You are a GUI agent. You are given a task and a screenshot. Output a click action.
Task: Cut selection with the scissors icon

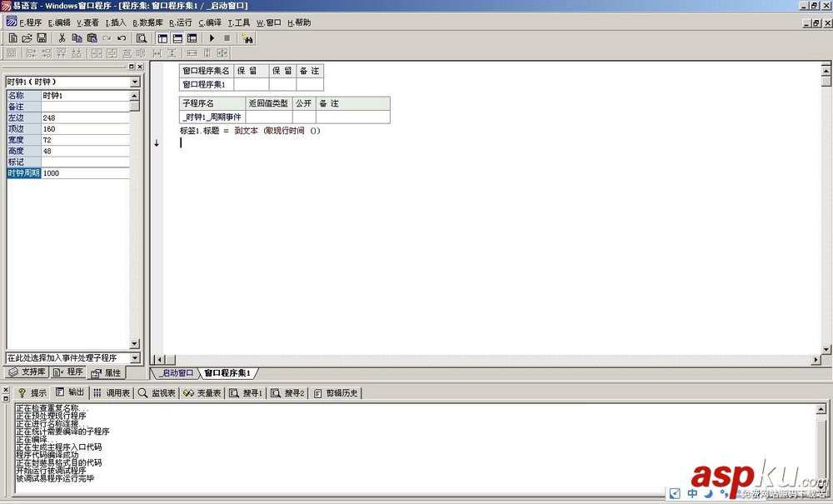pyautogui.click(x=62, y=38)
